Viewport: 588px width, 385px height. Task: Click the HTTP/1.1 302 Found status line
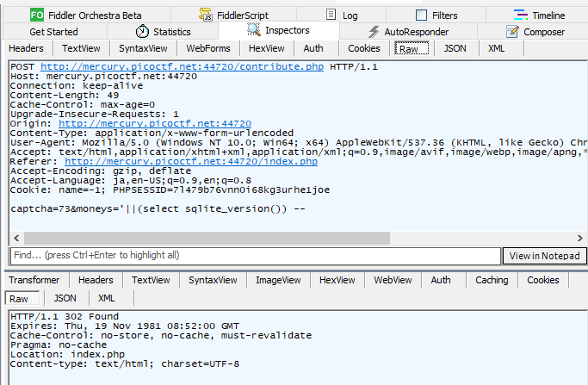coord(65,316)
